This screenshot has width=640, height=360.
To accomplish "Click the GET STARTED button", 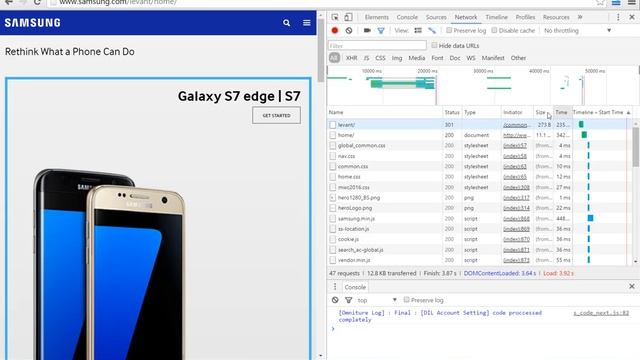I will click(276, 116).
